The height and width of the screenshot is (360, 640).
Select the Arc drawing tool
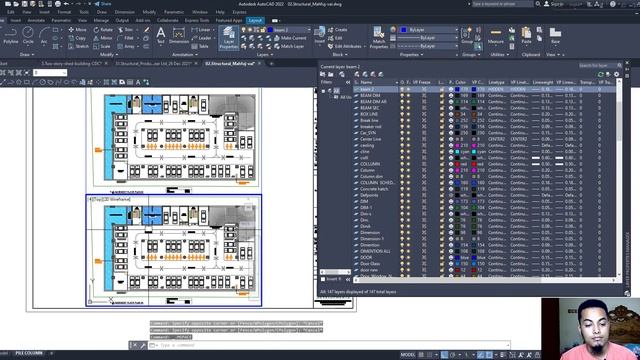[x=44, y=36]
